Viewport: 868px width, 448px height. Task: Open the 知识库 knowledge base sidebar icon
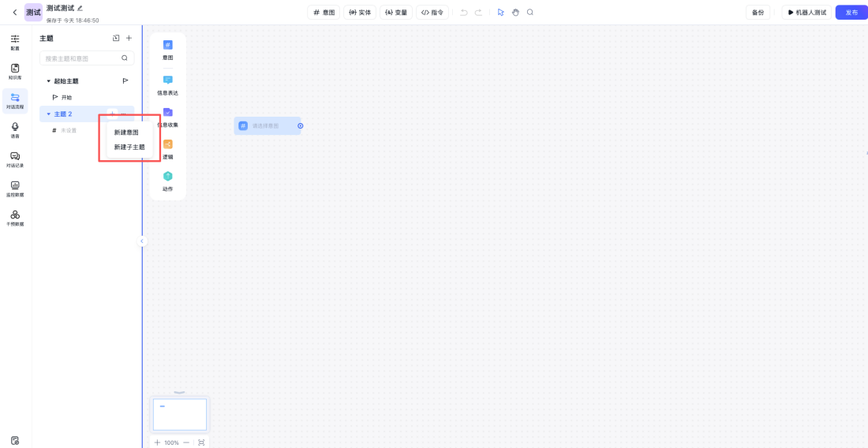(15, 70)
